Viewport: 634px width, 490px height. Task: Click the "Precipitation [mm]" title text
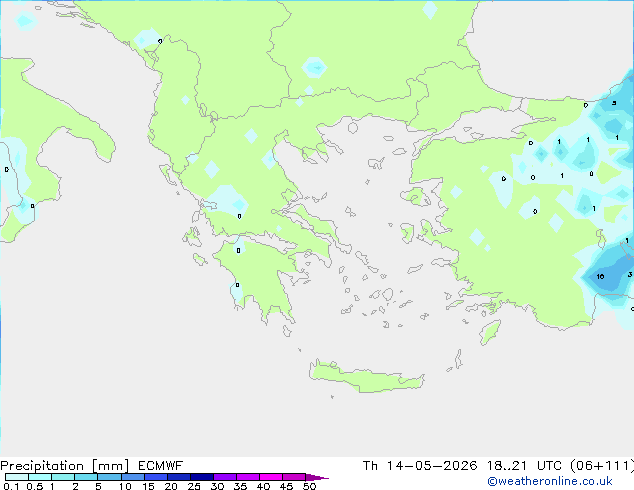(x=64, y=466)
